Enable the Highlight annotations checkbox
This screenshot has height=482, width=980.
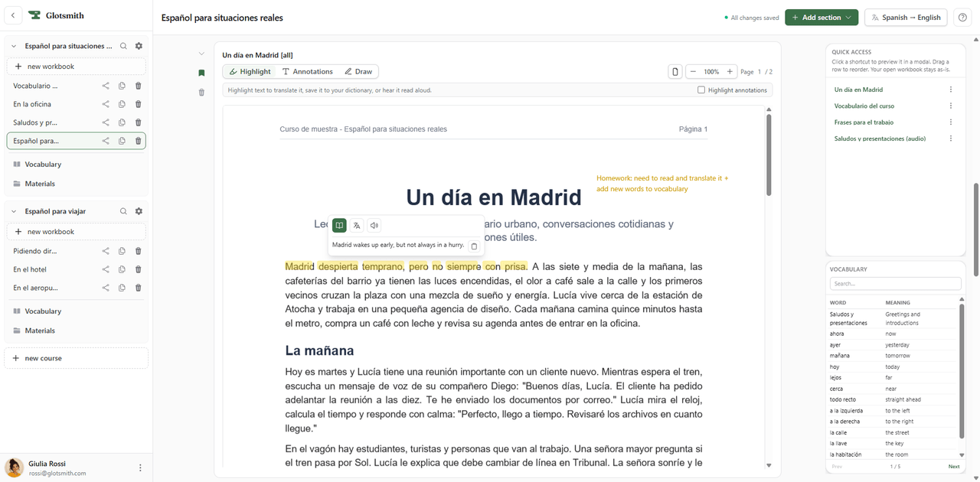pos(701,90)
